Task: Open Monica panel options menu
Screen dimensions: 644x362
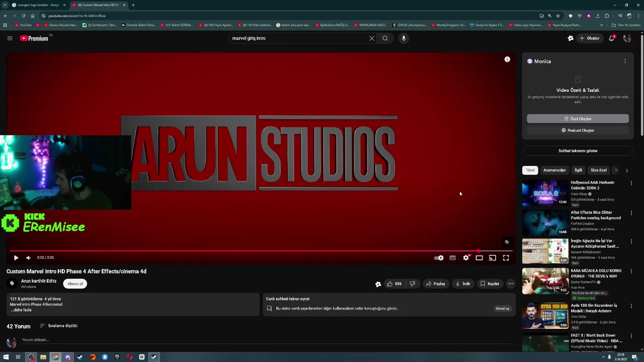Action: [x=625, y=61]
